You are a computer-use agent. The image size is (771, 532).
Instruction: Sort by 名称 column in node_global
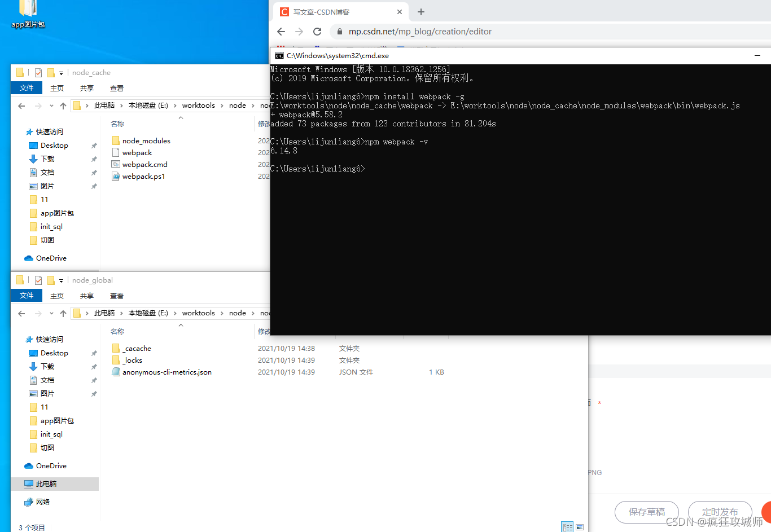click(x=117, y=332)
